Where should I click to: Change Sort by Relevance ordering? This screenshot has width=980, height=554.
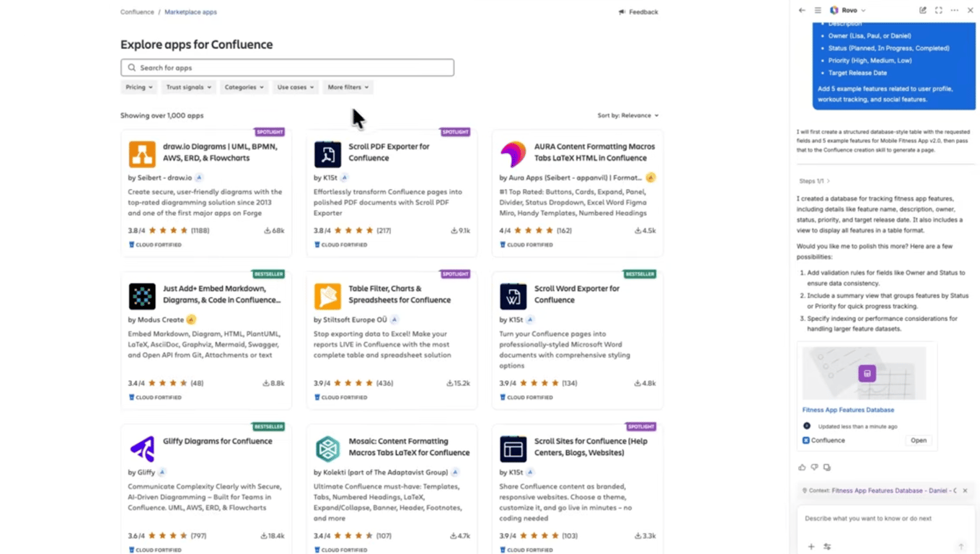[628, 115]
